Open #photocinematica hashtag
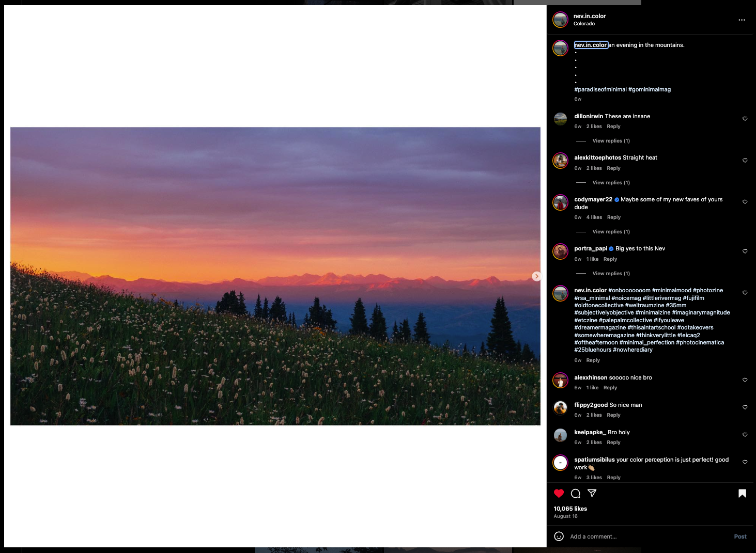Viewport: 756px width, 553px height. (700, 342)
